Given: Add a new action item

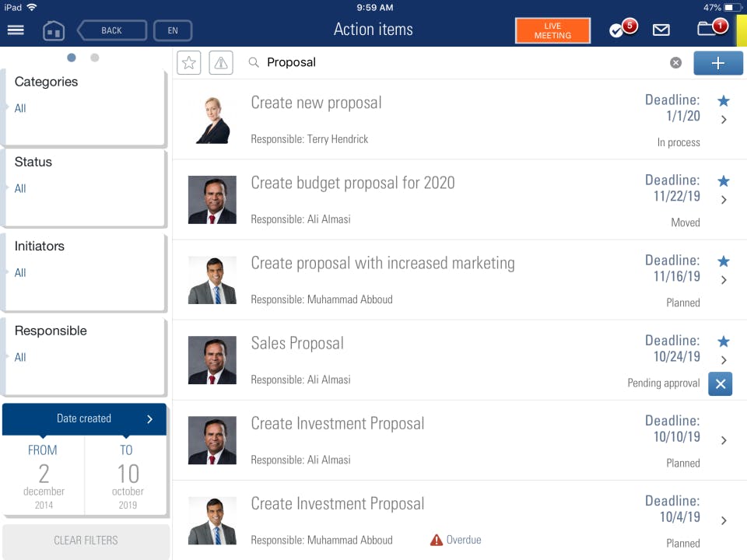Looking at the screenshot, I should tap(717, 63).
